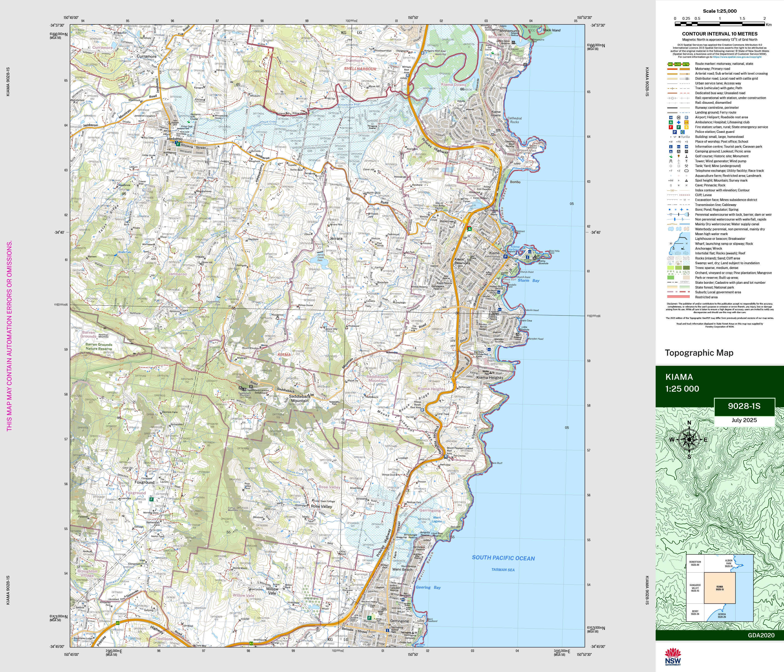This screenshot has height=672, width=784.
Task: Click the 9028-1S map number box
Action: pos(744,406)
